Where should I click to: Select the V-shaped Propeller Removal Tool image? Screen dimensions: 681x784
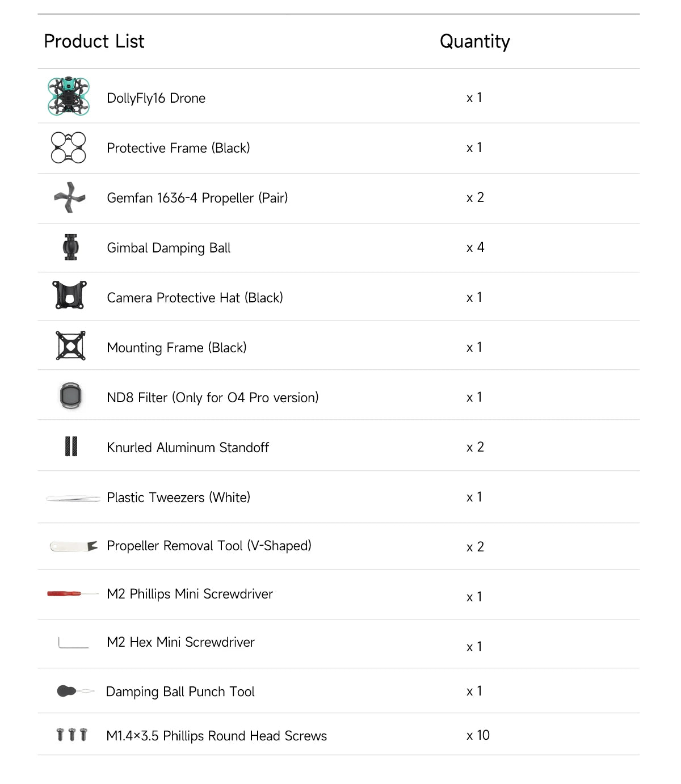coord(74,546)
